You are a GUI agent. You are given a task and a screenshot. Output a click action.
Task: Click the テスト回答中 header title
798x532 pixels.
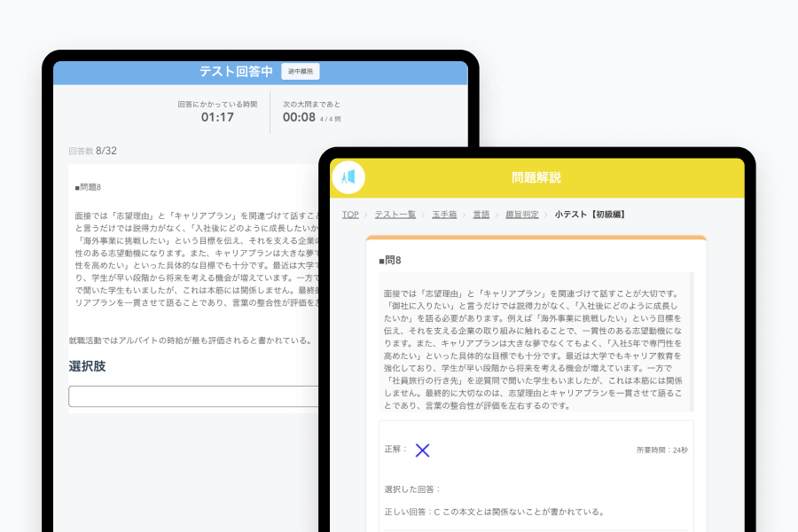pyautogui.click(x=237, y=72)
